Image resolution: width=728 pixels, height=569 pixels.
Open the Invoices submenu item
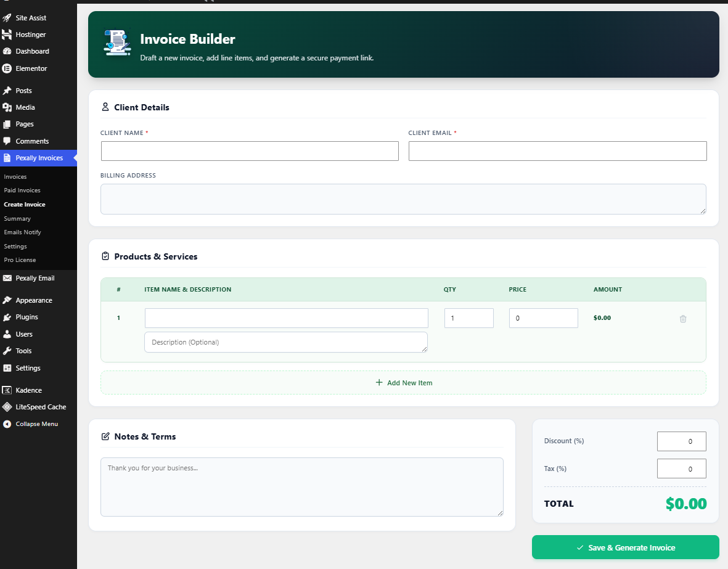point(15,176)
